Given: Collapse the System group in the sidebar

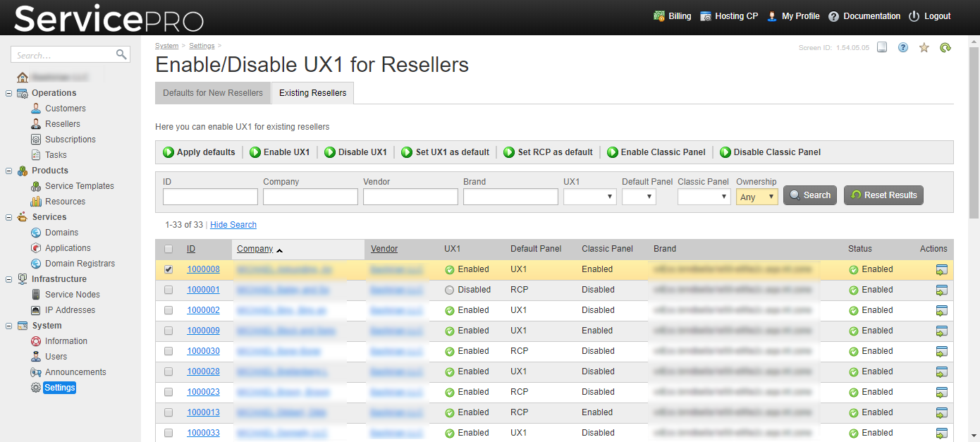Looking at the screenshot, I should click(8, 326).
